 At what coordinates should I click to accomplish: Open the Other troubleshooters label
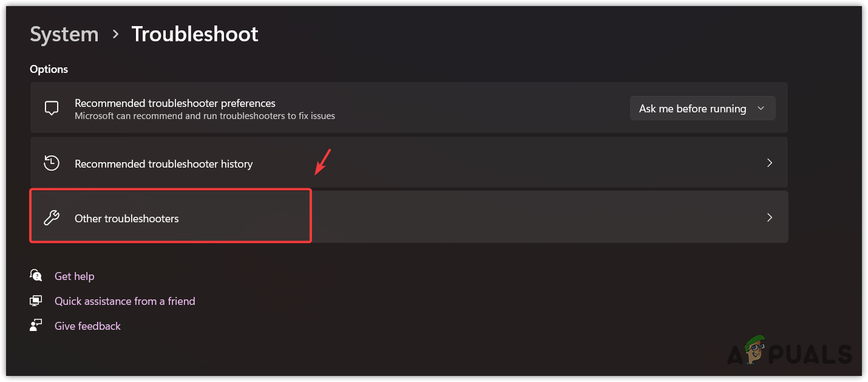point(127,219)
